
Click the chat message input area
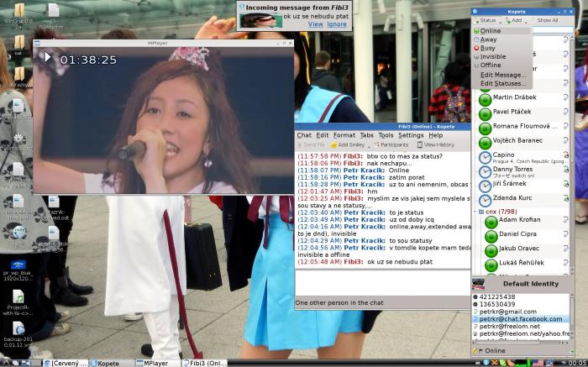pyautogui.click(x=382, y=283)
